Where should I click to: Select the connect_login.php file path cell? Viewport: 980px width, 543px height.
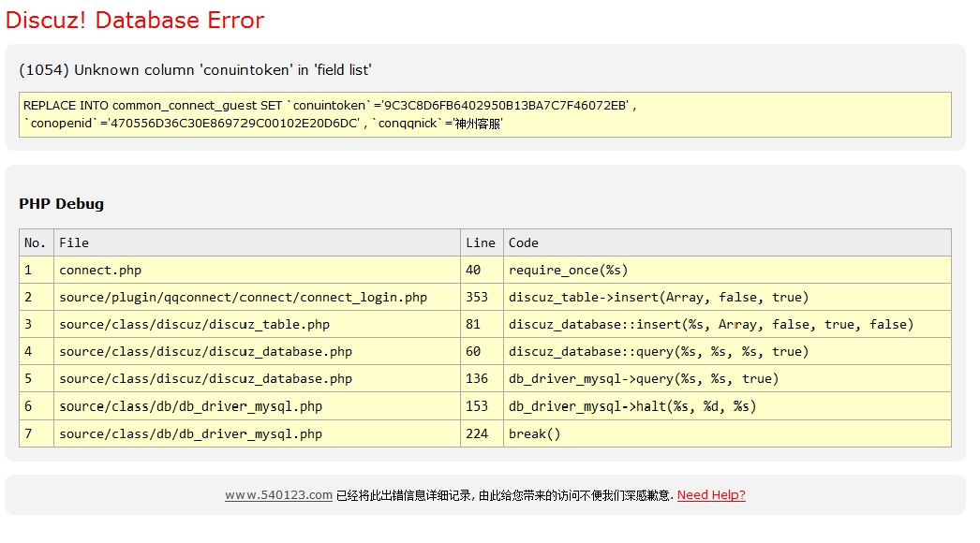(243, 297)
